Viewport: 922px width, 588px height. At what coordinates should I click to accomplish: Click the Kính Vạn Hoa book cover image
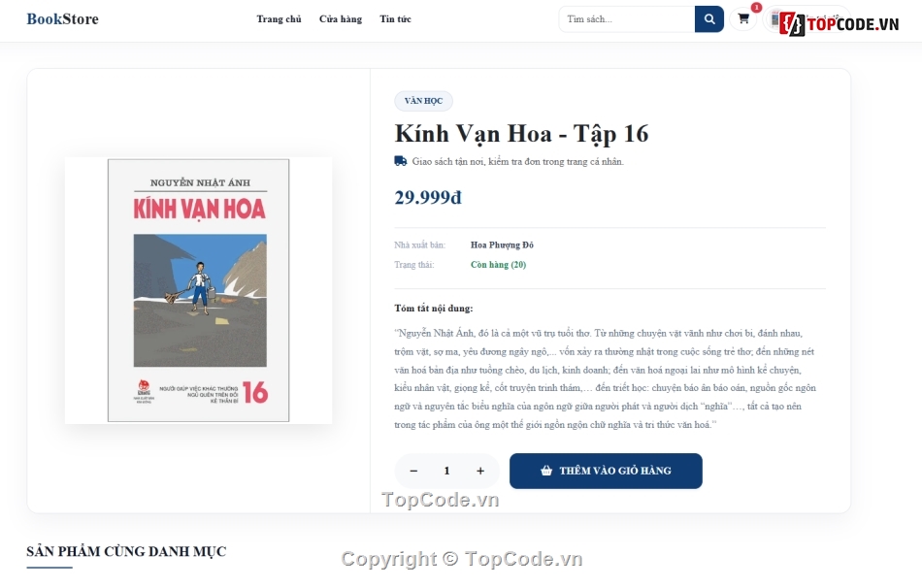click(x=199, y=290)
